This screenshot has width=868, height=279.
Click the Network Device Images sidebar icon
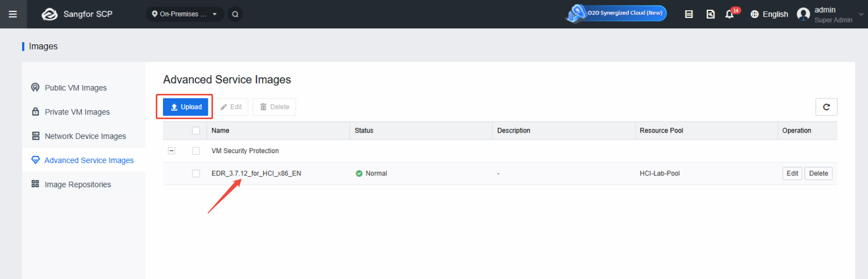tap(36, 136)
